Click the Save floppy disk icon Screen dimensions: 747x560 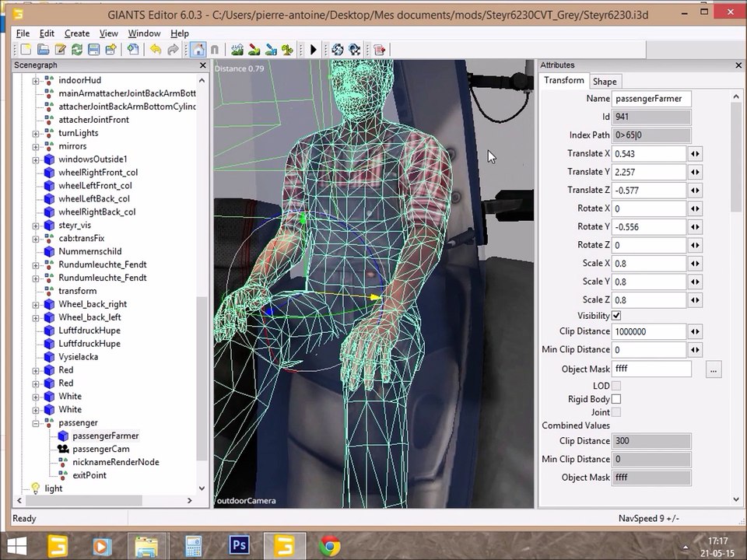(x=93, y=50)
